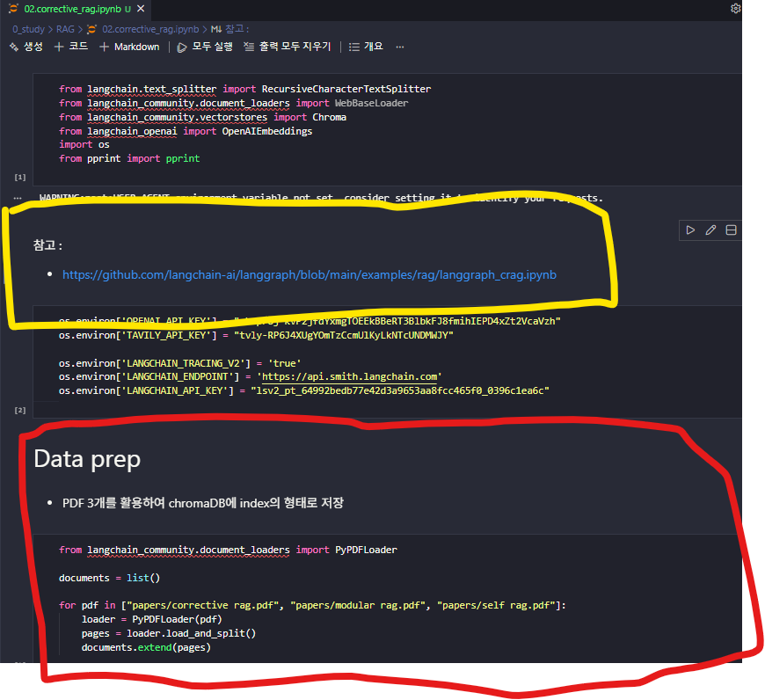Open the output ellipsis menu beside WARNING
The height and width of the screenshot is (700, 765).
tap(18, 198)
